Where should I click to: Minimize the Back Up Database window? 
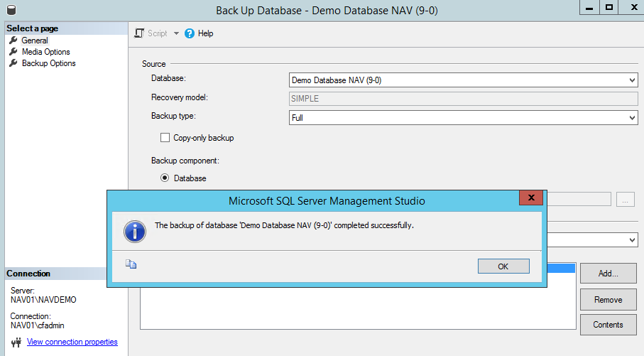click(x=589, y=7)
